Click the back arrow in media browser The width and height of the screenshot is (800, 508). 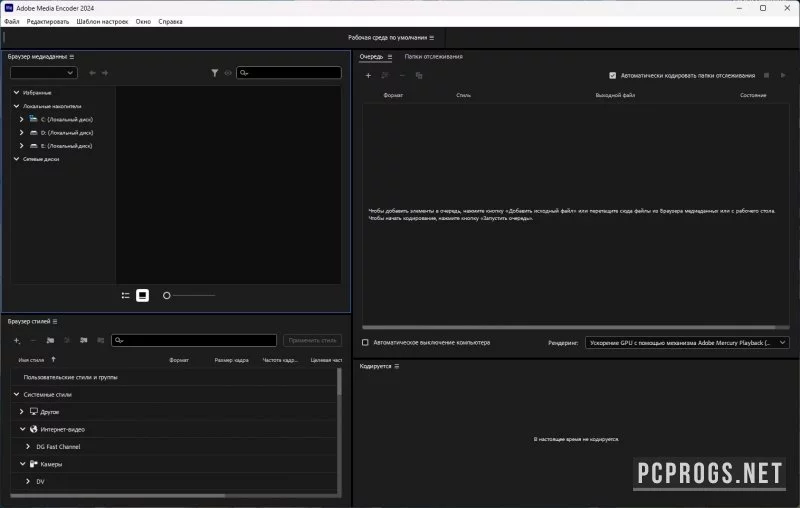(x=92, y=73)
